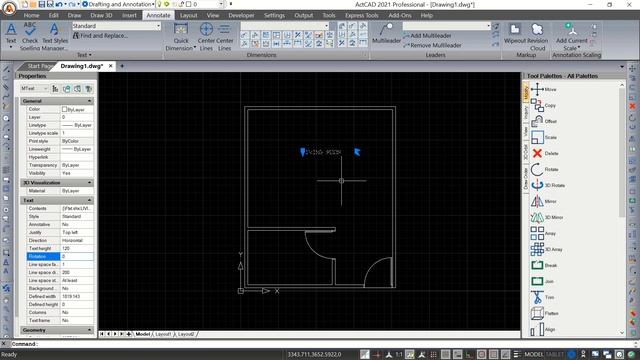Select the Mirror tool in the palette

coord(543,201)
